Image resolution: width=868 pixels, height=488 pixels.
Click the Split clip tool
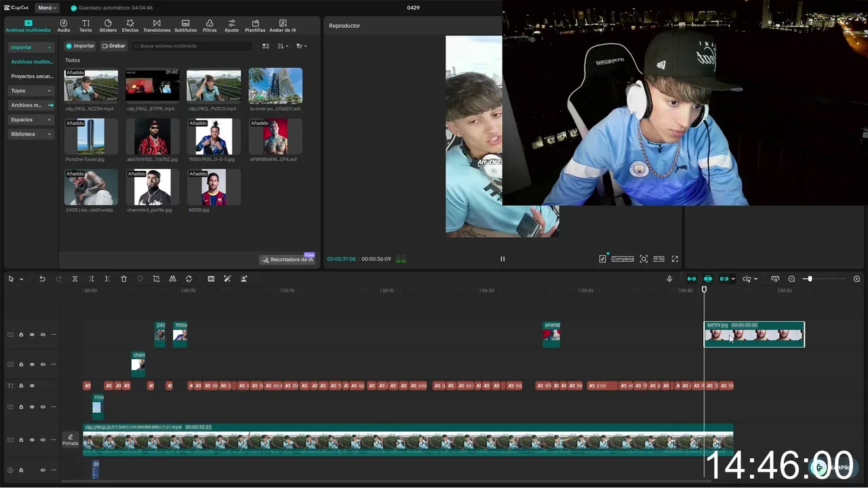(75, 279)
